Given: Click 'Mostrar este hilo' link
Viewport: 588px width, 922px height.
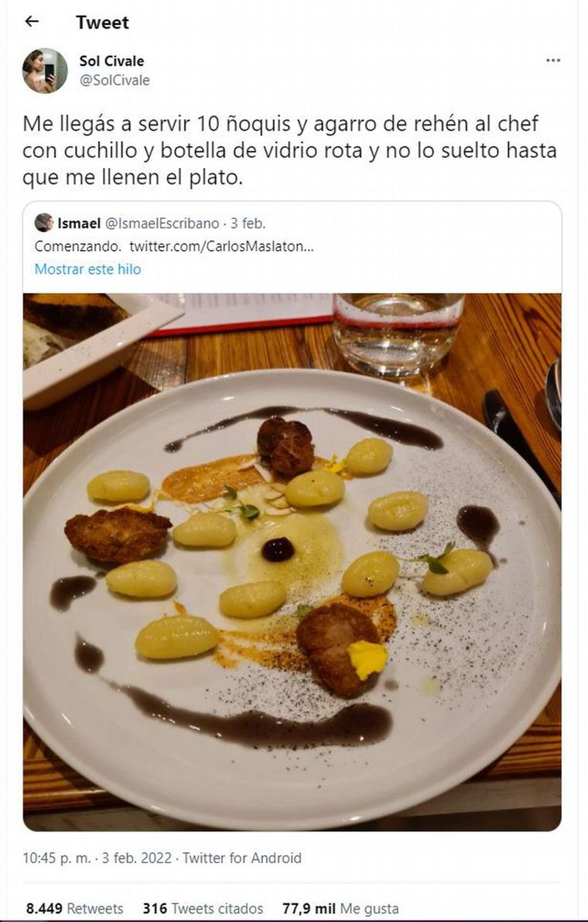Looking at the screenshot, I should (x=87, y=269).
